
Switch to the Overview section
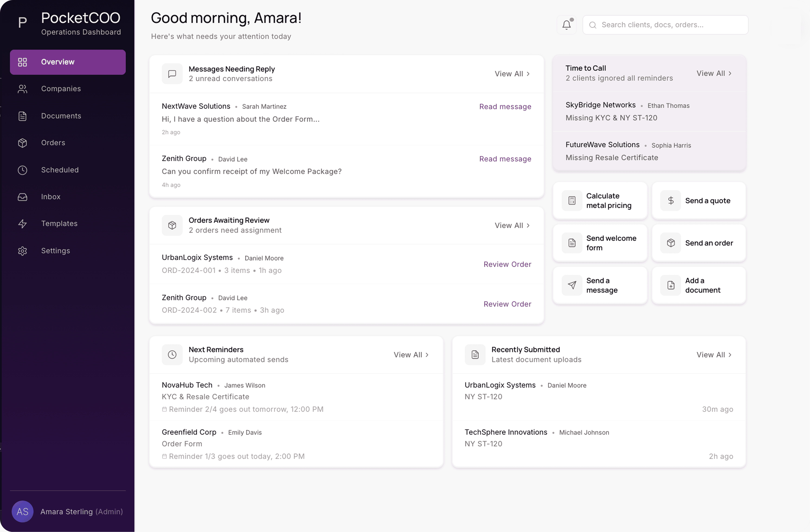pos(57,62)
